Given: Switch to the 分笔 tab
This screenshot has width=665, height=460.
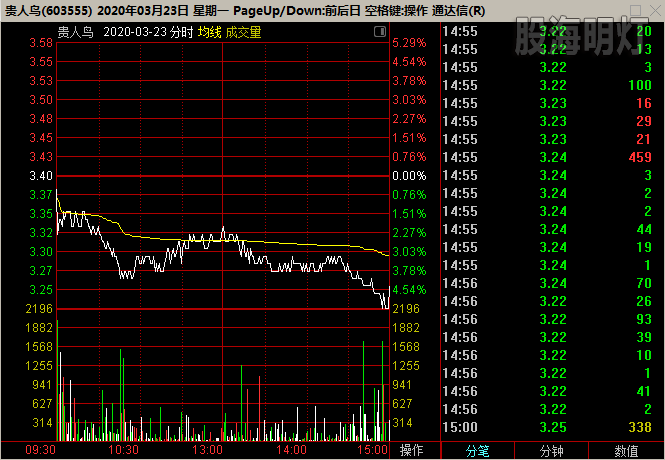Looking at the screenshot, I should [478, 451].
